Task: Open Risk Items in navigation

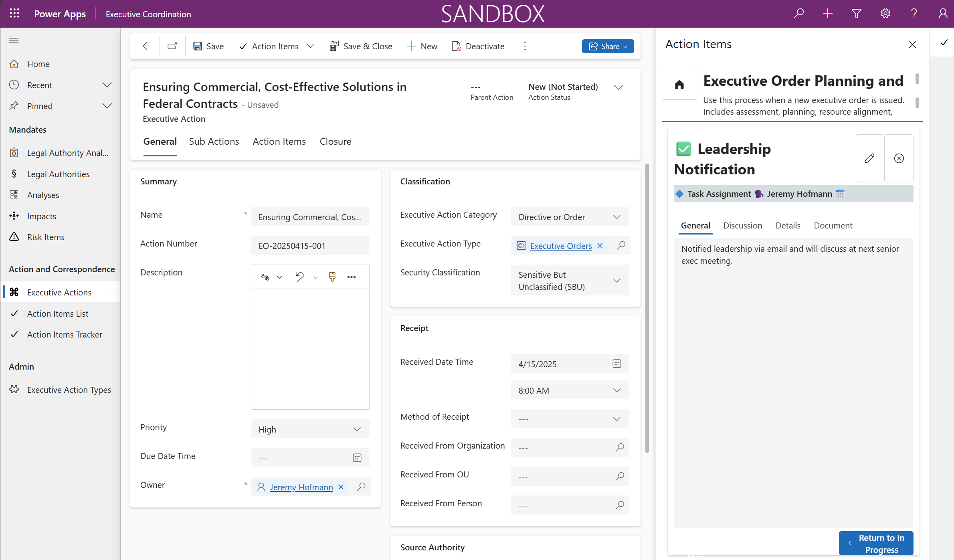Action: point(61,237)
